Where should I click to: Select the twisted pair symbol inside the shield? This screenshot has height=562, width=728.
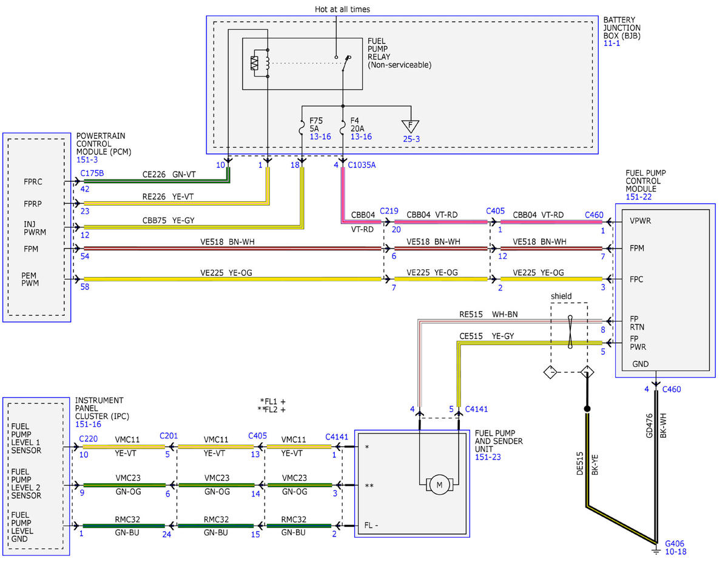tap(570, 332)
